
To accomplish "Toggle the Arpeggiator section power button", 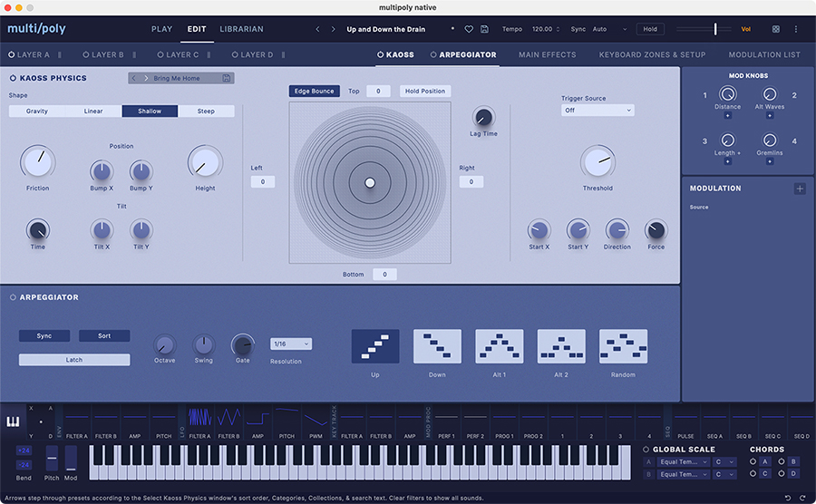I will point(13,297).
